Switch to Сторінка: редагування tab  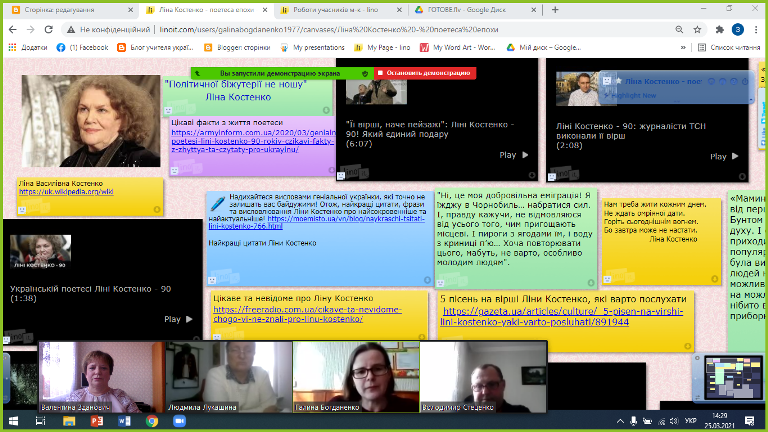click(72, 10)
